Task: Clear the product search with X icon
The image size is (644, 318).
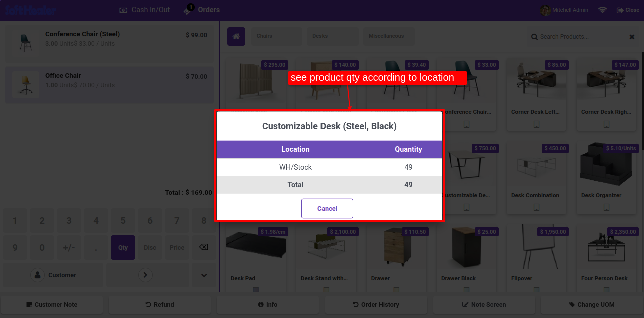Action: pyautogui.click(x=632, y=37)
